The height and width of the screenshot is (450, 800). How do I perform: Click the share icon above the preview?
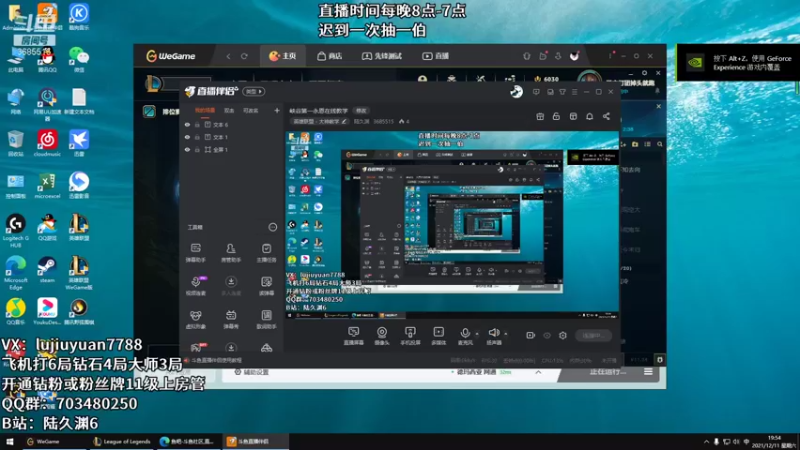pos(606,116)
